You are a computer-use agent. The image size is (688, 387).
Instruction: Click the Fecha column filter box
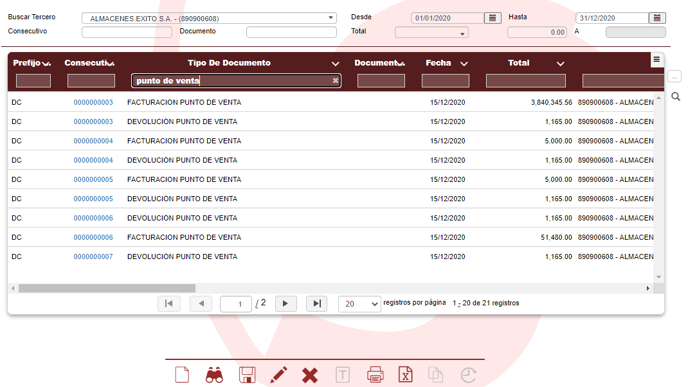[x=445, y=81]
